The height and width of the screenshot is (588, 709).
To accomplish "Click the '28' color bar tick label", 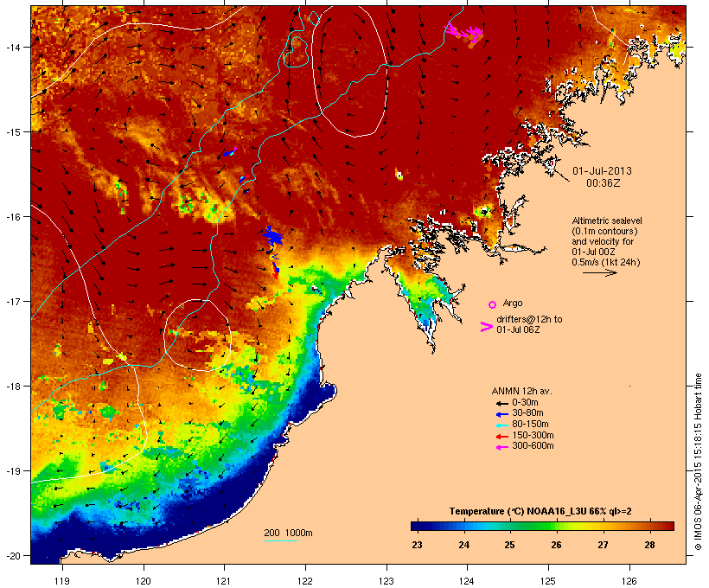I will (x=649, y=545).
